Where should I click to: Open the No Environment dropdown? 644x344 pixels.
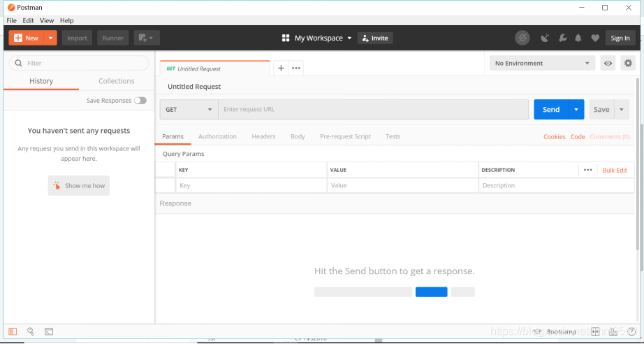click(542, 63)
